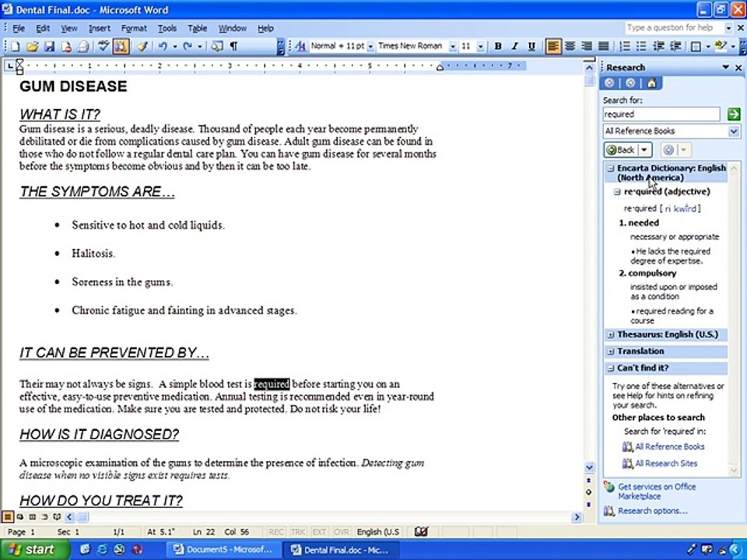The height and width of the screenshot is (560, 747).
Task: Click the spelling status book icon
Action: click(x=421, y=531)
